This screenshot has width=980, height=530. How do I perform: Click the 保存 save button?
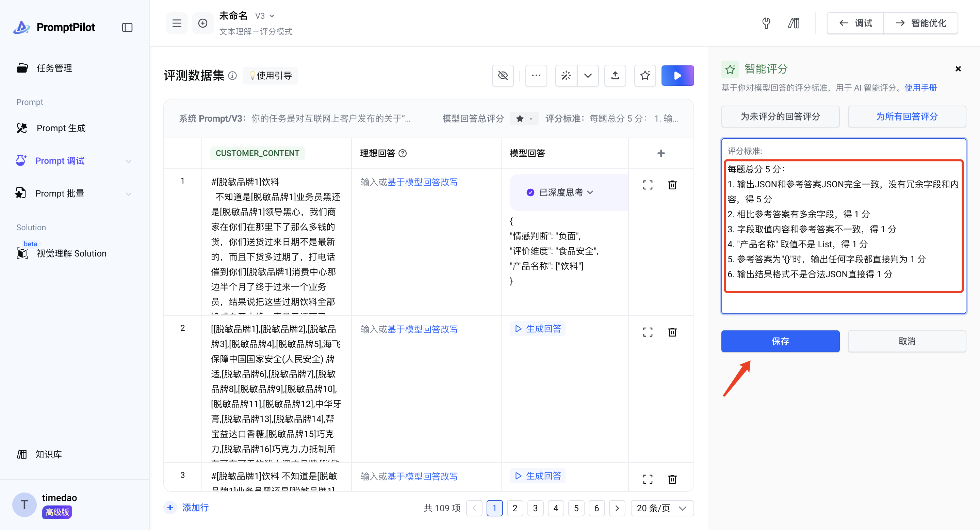tap(780, 341)
